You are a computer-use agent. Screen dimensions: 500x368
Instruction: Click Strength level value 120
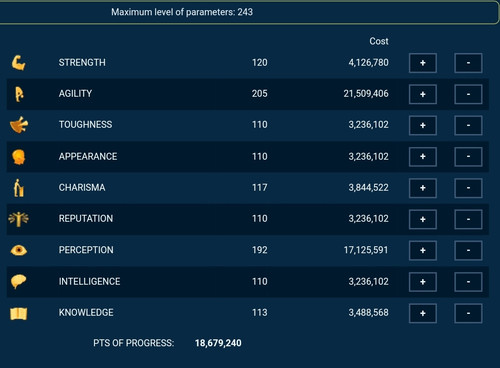coord(260,62)
